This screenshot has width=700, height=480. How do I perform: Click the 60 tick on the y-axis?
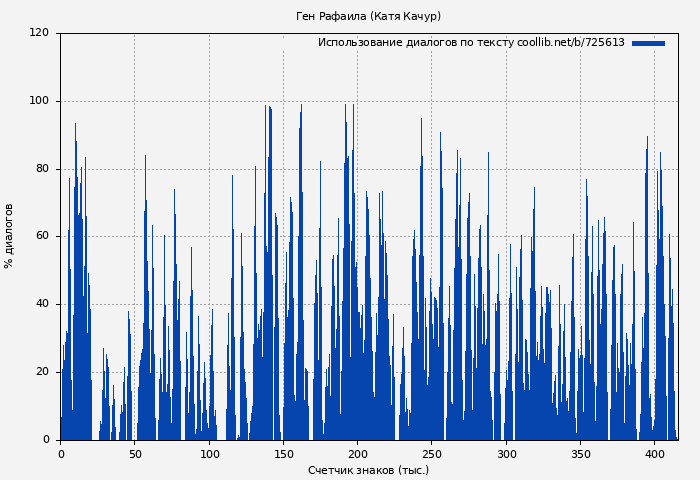tap(42, 236)
